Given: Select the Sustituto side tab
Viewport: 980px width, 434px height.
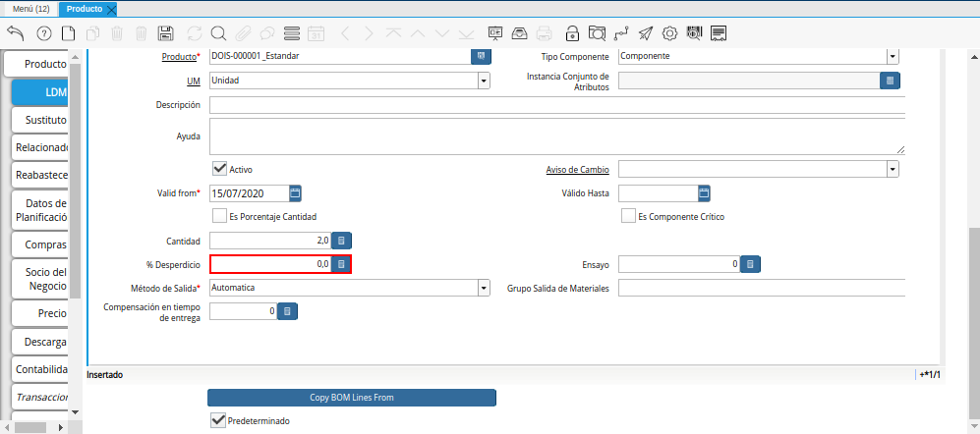Looking at the screenshot, I should tap(40, 120).
